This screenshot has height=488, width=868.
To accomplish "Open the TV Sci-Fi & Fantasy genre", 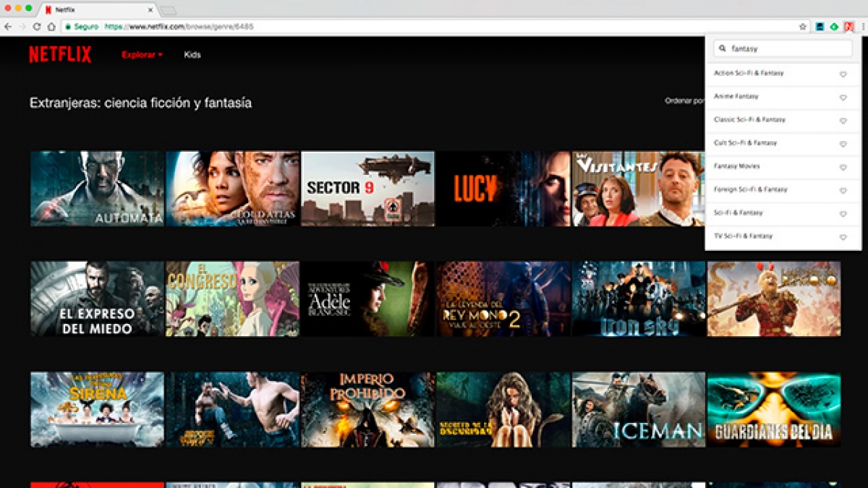I will pos(743,236).
